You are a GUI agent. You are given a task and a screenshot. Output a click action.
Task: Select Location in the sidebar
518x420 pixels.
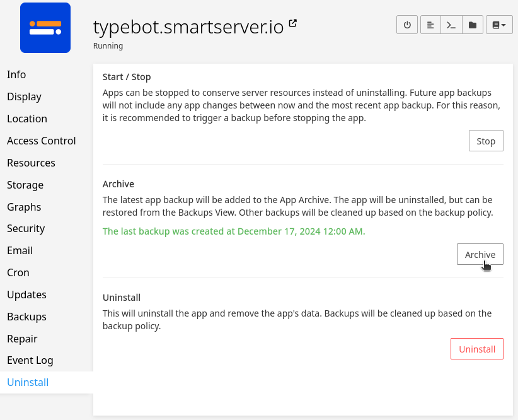pos(27,119)
